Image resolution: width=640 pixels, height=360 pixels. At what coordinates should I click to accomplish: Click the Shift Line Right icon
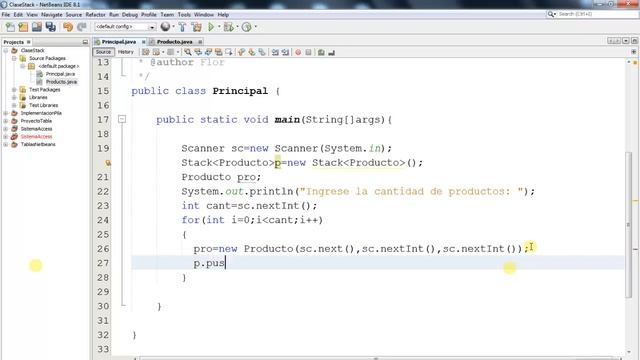tap(285, 52)
